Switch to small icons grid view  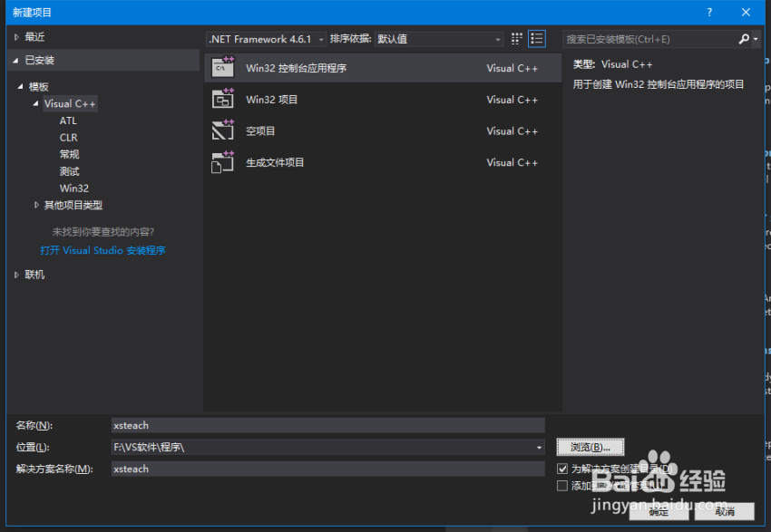pos(516,39)
